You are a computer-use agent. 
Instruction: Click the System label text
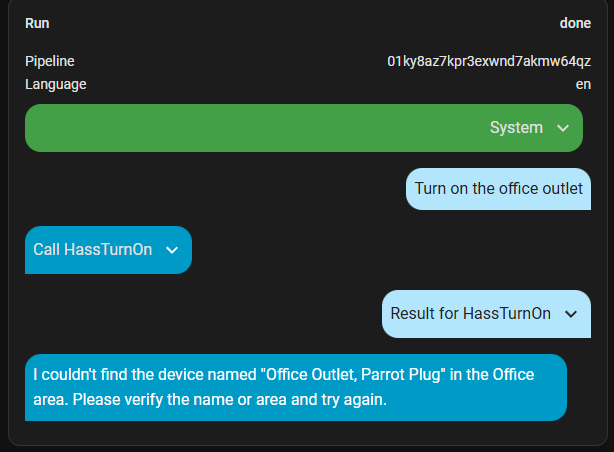516,128
